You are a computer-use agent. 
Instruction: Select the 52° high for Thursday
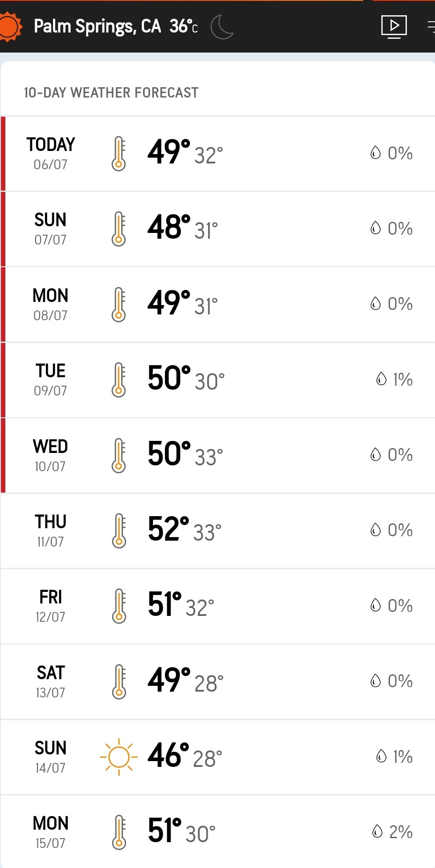click(x=168, y=529)
